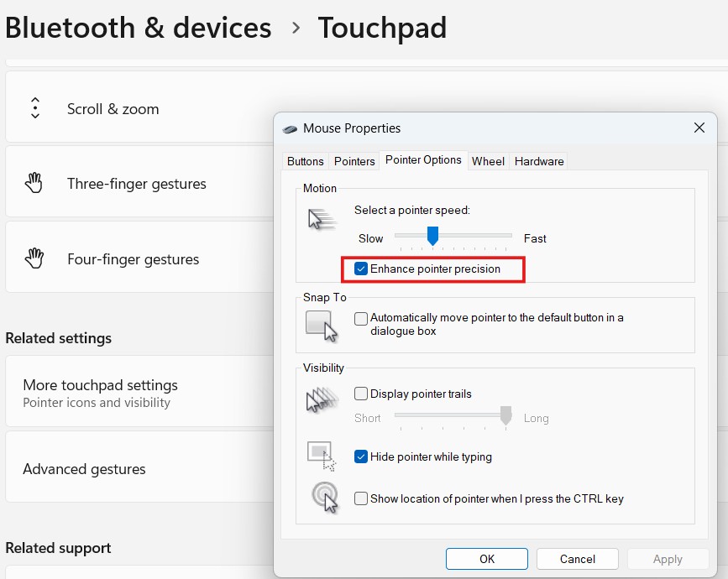Expand the Four-finger gestures section
The width and height of the screenshot is (728, 579).
click(x=133, y=259)
